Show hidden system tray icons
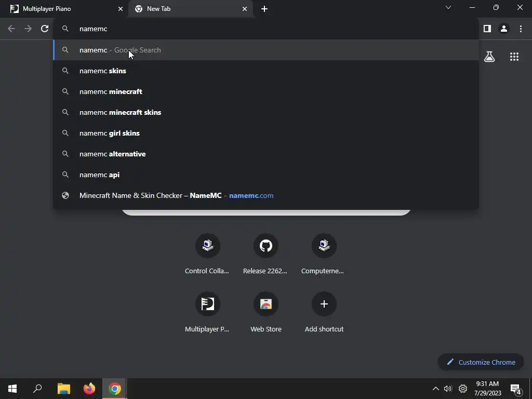 [436, 389]
